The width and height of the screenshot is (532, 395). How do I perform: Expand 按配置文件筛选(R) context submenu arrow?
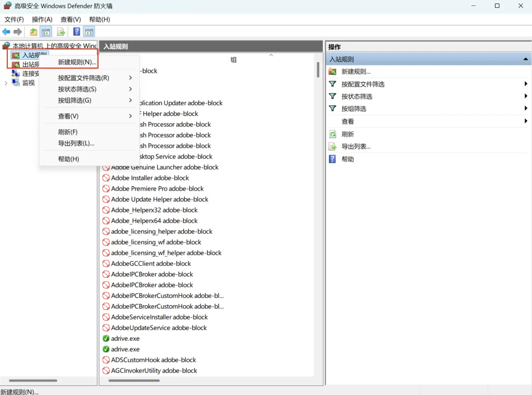click(130, 78)
